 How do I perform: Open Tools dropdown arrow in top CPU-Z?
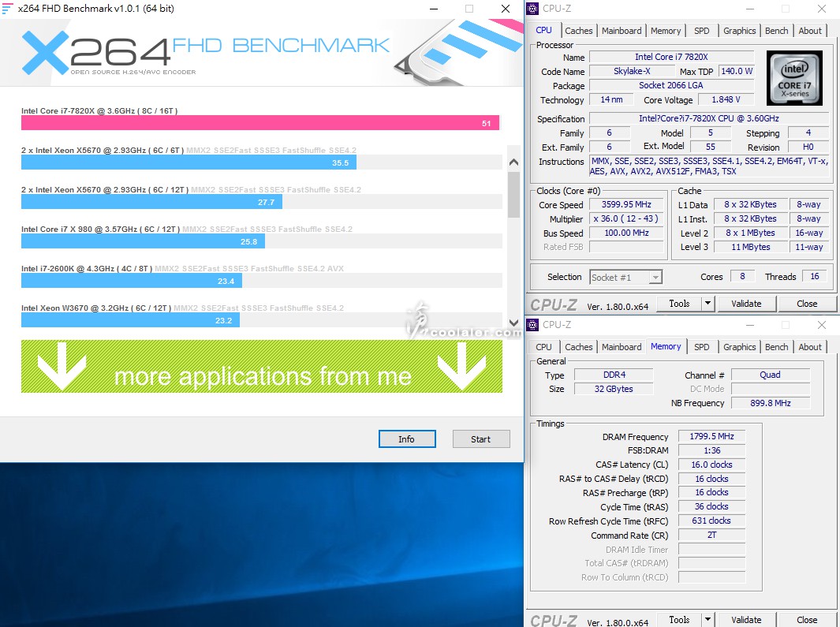tap(707, 304)
